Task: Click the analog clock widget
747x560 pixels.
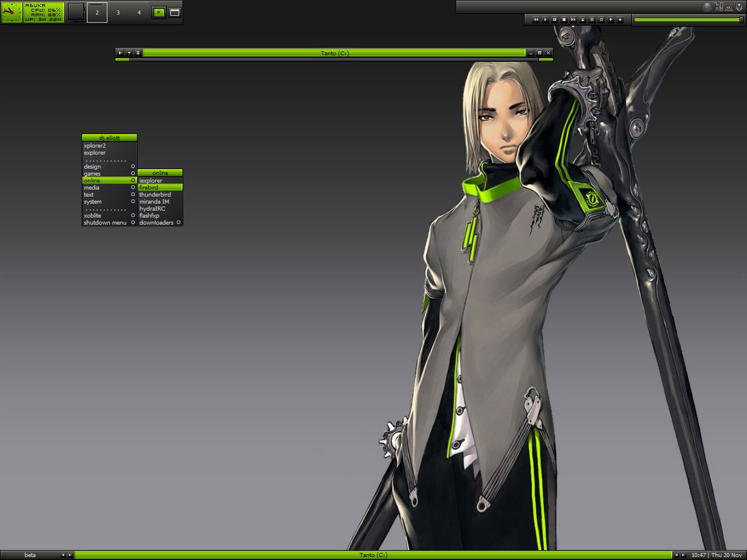Action: [12, 12]
